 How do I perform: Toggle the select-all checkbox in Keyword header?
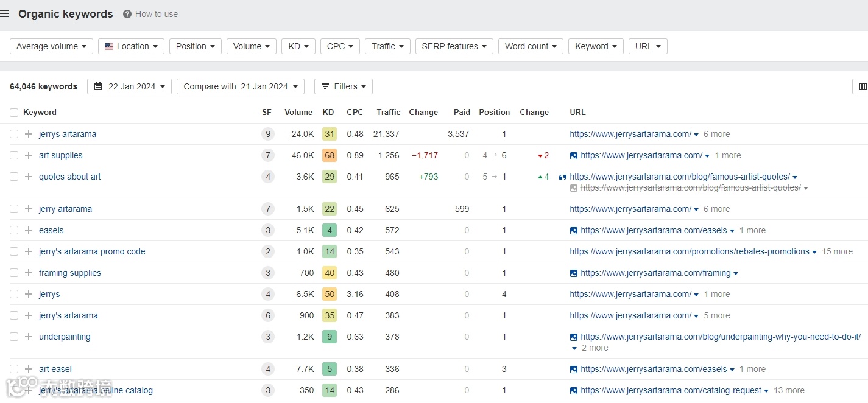(x=14, y=113)
